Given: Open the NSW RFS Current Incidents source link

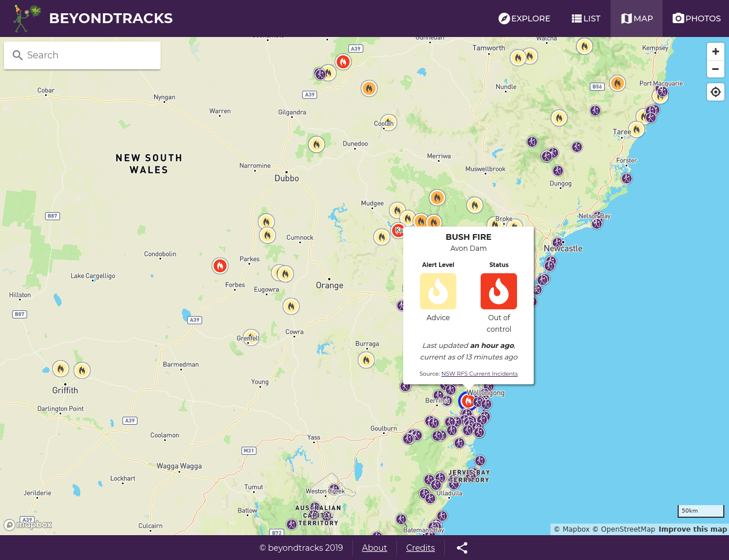Looking at the screenshot, I should point(479,373).
